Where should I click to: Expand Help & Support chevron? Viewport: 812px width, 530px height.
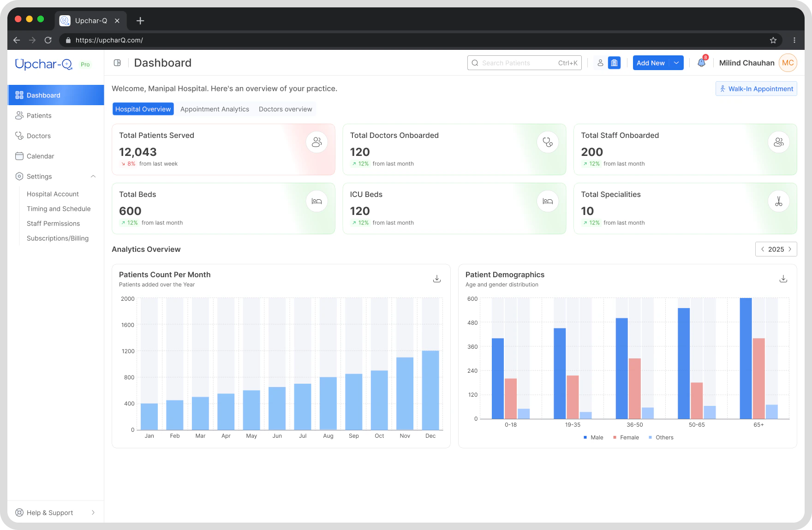tap(93, 512)
